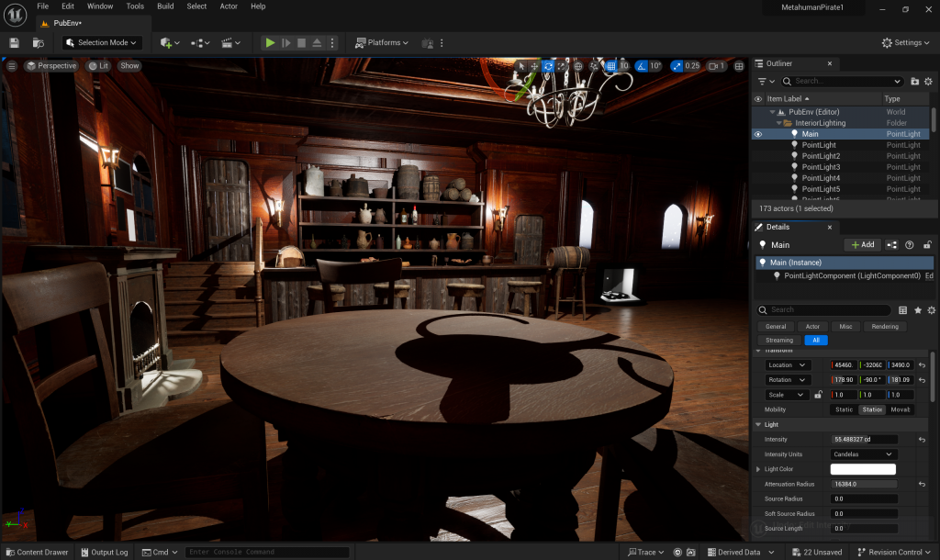Open the Edit menu
Viewport: 940px width, 560px height.
[x=68, y=6]
